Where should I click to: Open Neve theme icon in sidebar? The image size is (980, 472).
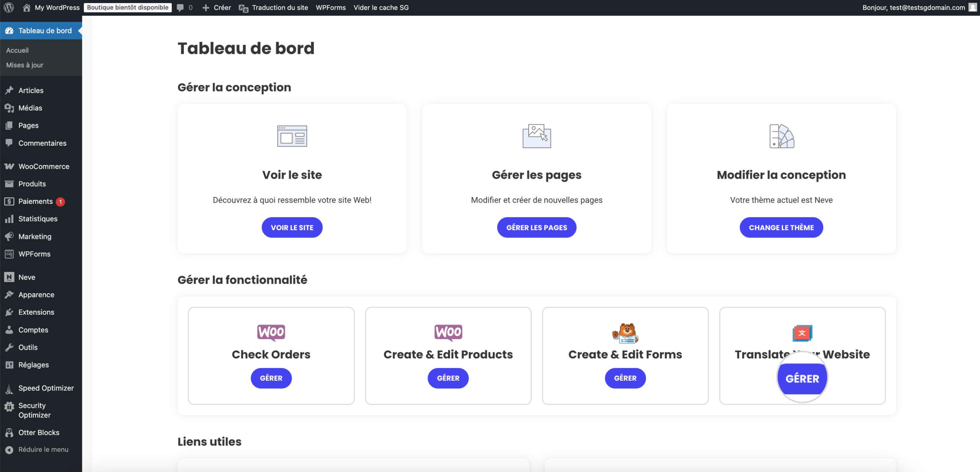tap(9, 277)
